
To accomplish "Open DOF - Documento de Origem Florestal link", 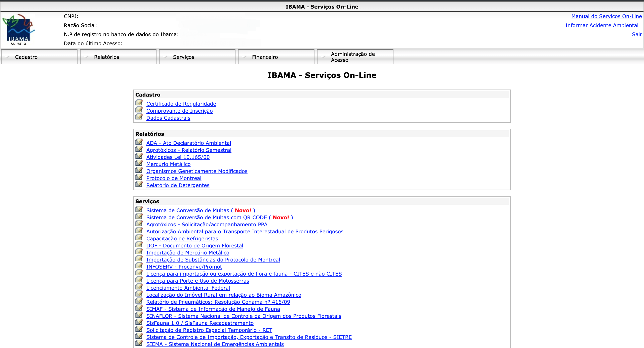I will pos(195,246).
